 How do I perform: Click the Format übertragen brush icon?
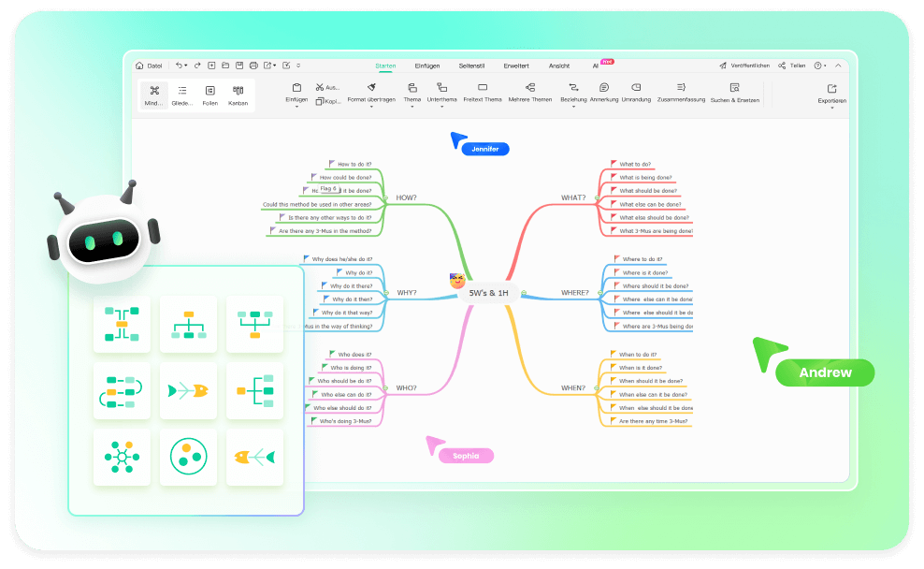371,87
